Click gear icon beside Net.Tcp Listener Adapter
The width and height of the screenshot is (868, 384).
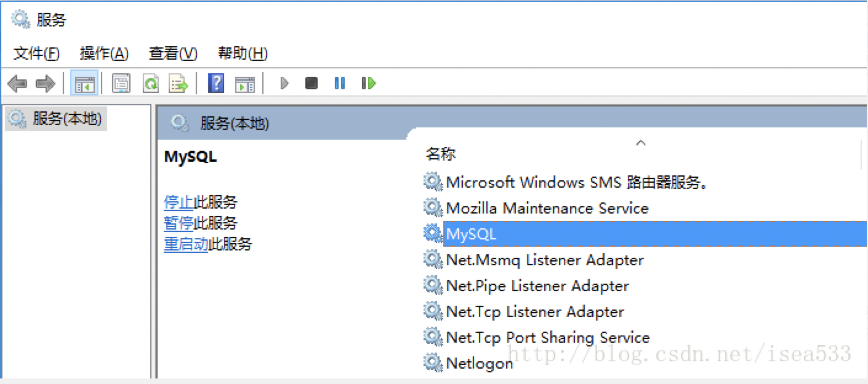[x=433, y=311]
